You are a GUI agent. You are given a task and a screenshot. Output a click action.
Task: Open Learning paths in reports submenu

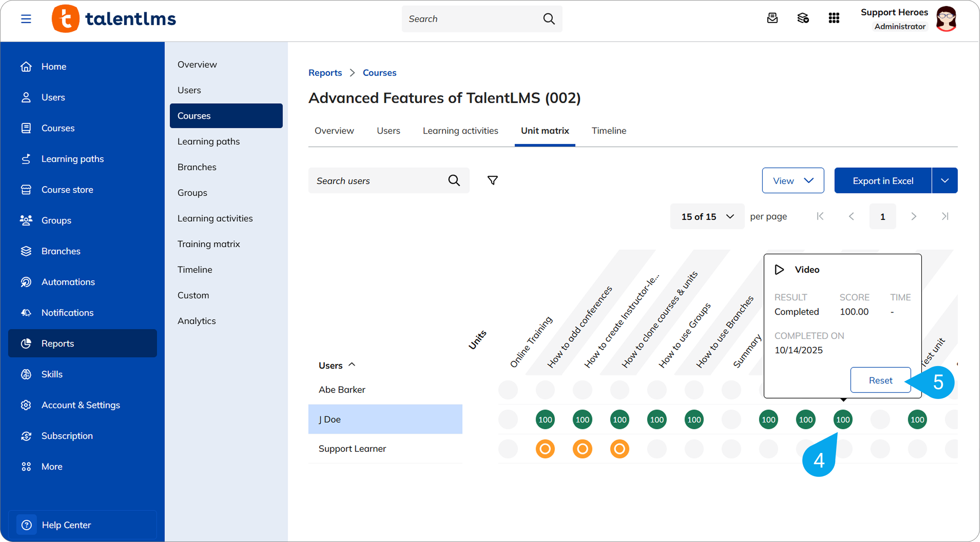(209, 141)
